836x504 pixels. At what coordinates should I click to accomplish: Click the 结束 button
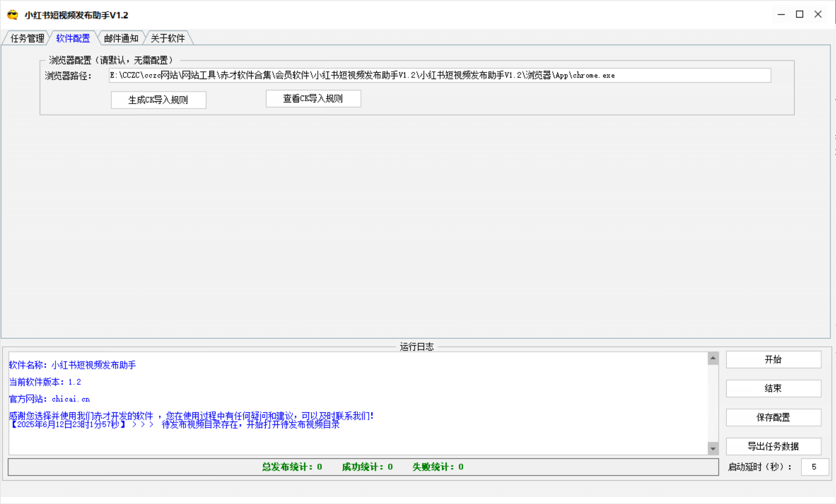[x=773, y=388]
